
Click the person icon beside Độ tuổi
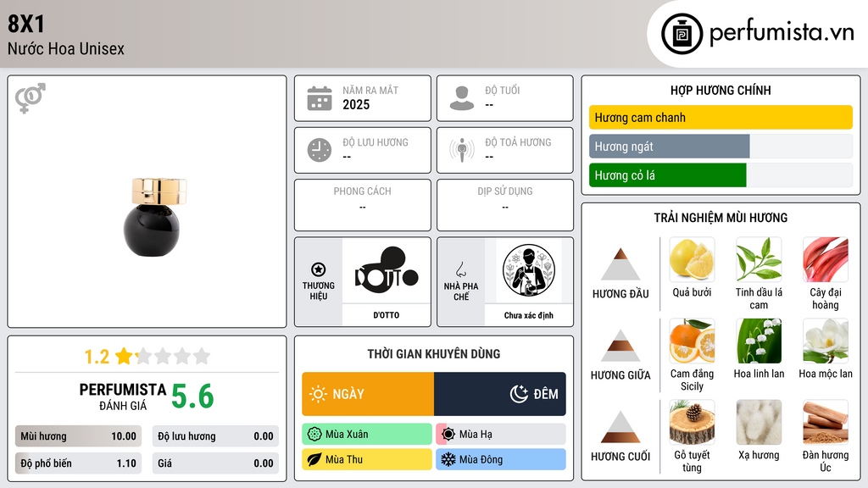[462, 98]
